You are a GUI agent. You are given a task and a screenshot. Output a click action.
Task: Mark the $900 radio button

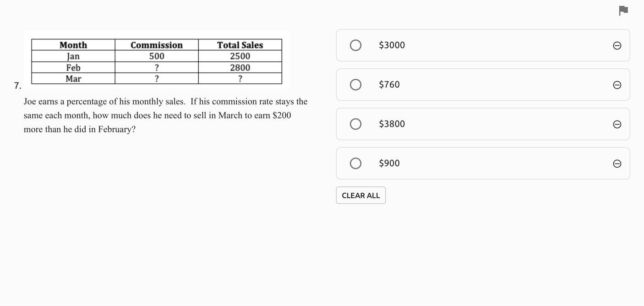coord(355,164)
